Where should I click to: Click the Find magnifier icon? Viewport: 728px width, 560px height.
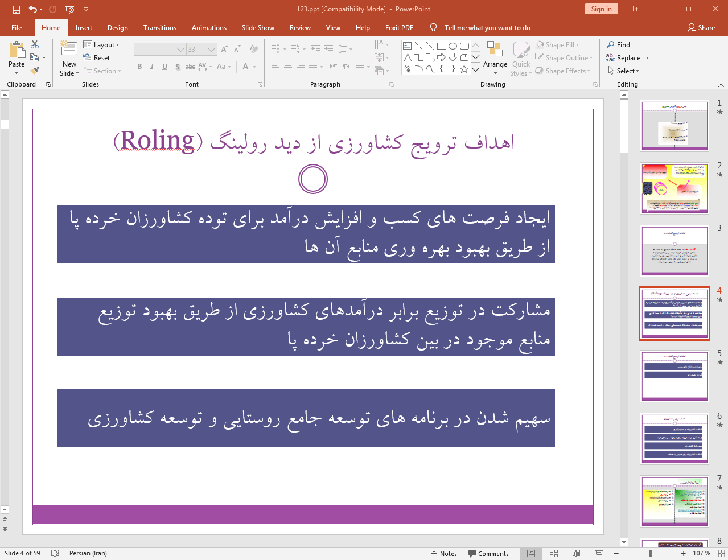pyautogui.click(x=611, y=44)
